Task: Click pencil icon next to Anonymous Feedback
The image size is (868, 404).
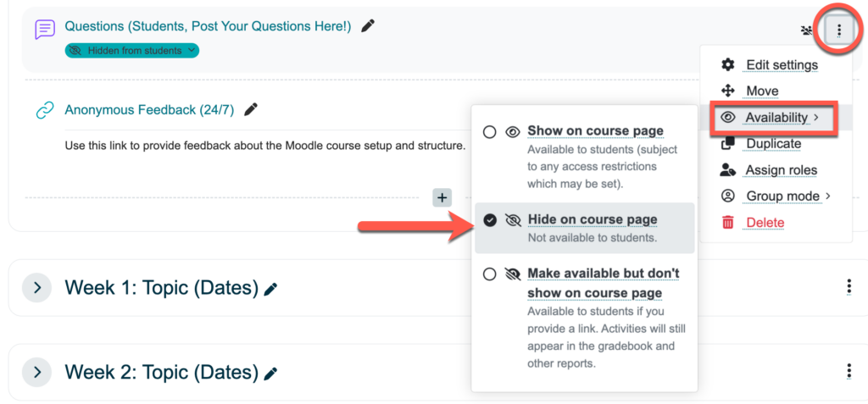Action: coord(250,109)
